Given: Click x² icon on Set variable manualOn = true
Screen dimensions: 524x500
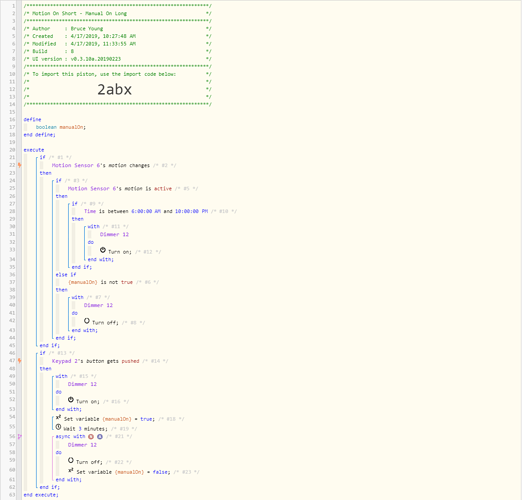Looking at the screenshot, I should [58, 417].
